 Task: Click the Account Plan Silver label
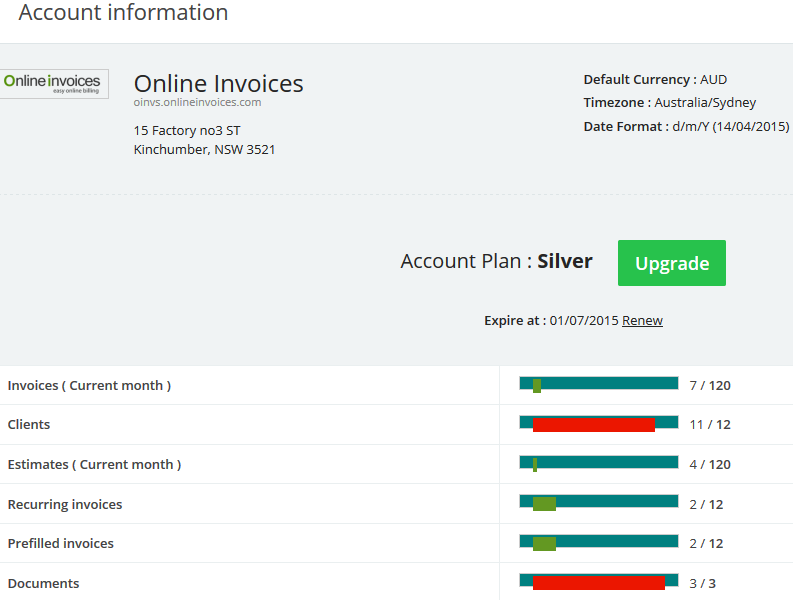tap(496, 262)
